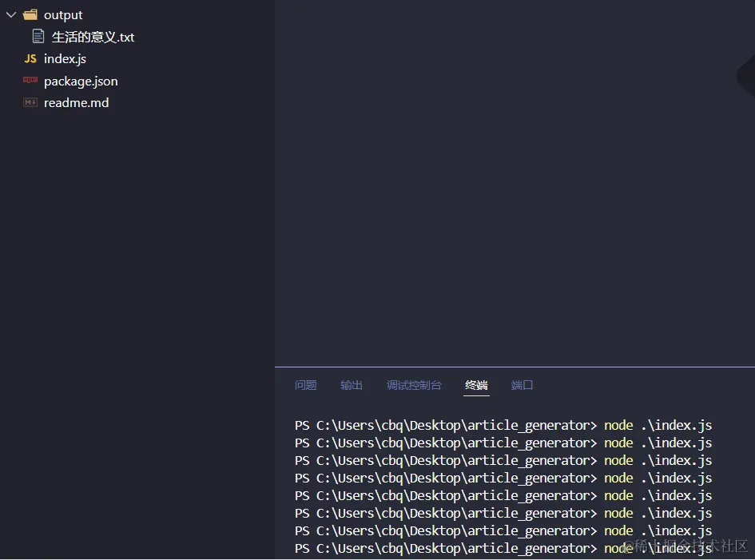Image resolution: width=755 pixels, height=560 pixels.
Task: Open package.json file
Action: click(81, 81)
